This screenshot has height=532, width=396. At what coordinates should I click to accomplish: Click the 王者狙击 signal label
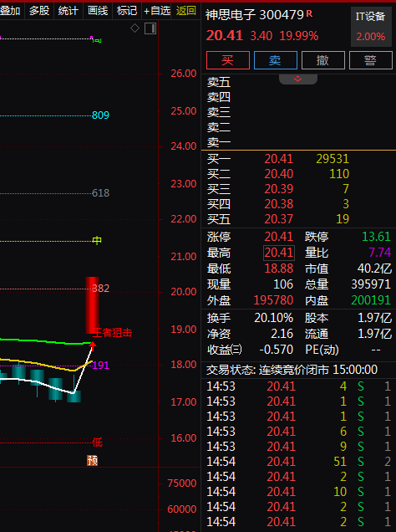tap(113, 333)
